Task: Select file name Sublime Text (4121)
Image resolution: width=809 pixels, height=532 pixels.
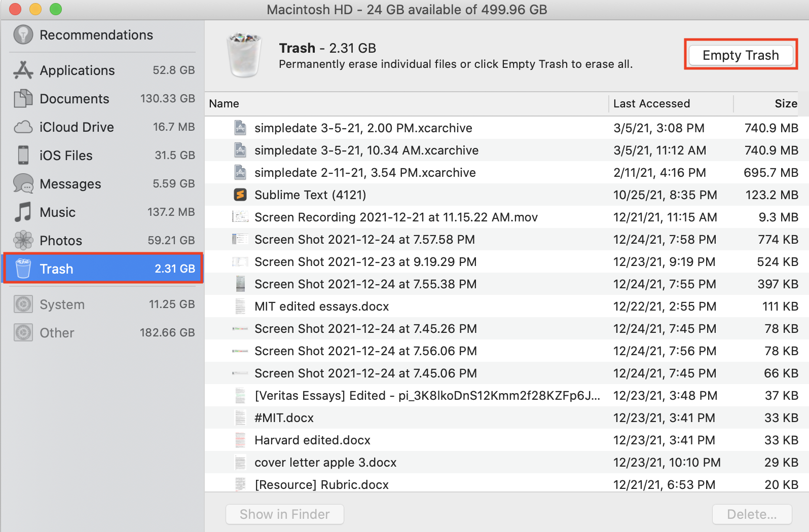Action: 310,195
